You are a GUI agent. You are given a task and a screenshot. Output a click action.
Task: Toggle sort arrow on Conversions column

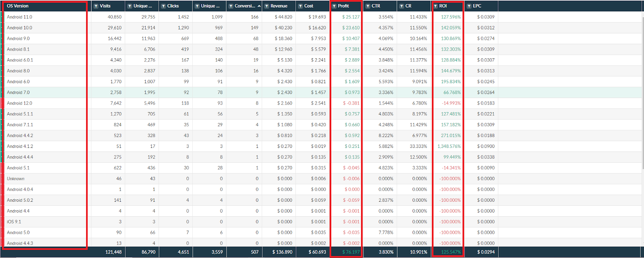tap(259, 6)
